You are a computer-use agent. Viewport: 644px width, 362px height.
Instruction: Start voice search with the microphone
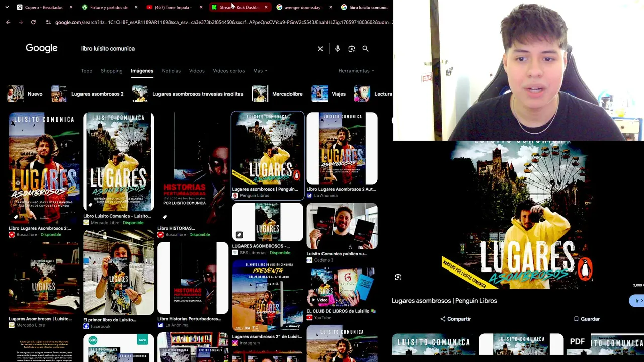coord(338,49)
